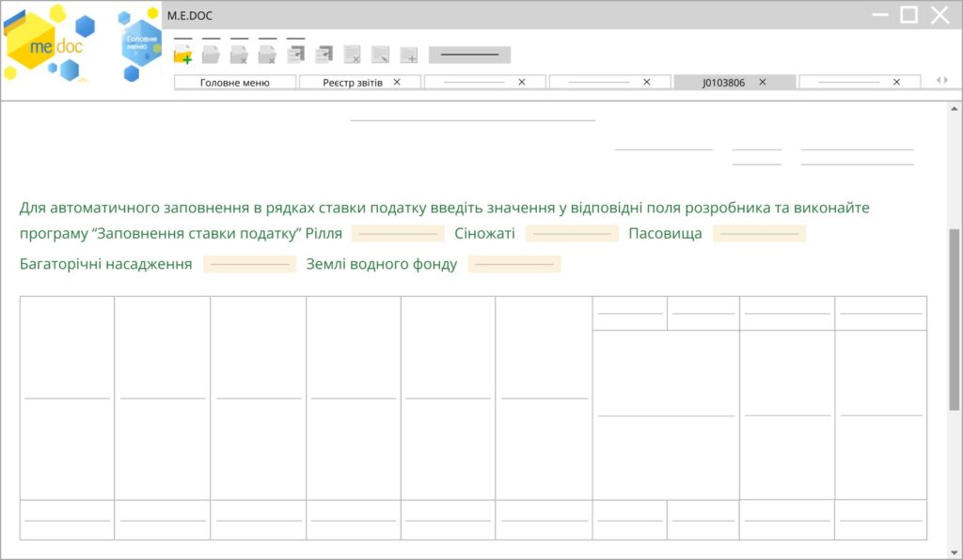Focus the Землі водного фонду field
The width and height of the screenshot is (963, 560).
coord(514,265)
